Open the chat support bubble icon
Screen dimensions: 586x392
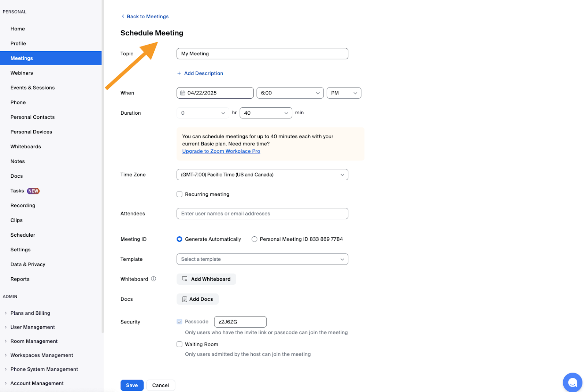pos(572,382)
